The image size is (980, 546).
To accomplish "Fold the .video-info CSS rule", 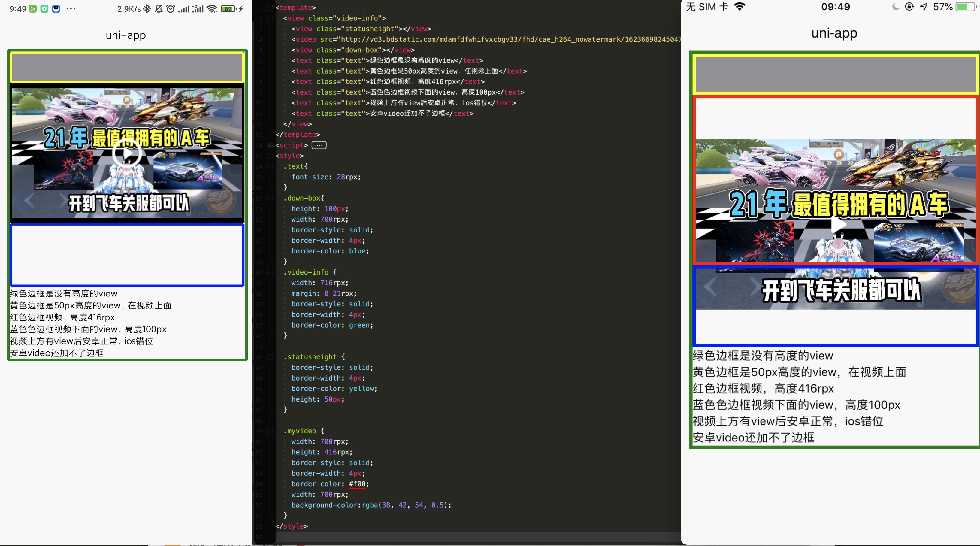I will tap(270, 272).
